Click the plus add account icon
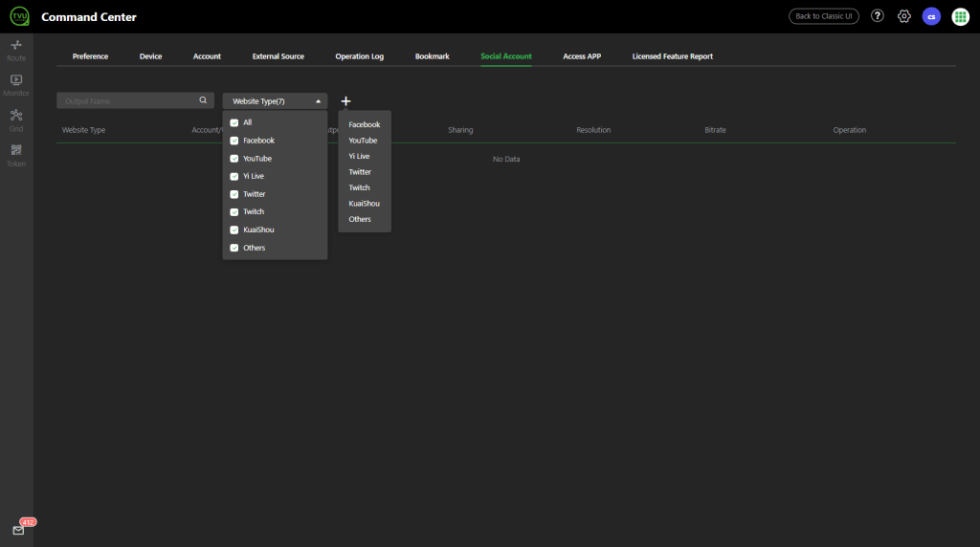This screenshot has width=980, height=547. [x=345, y=101]
